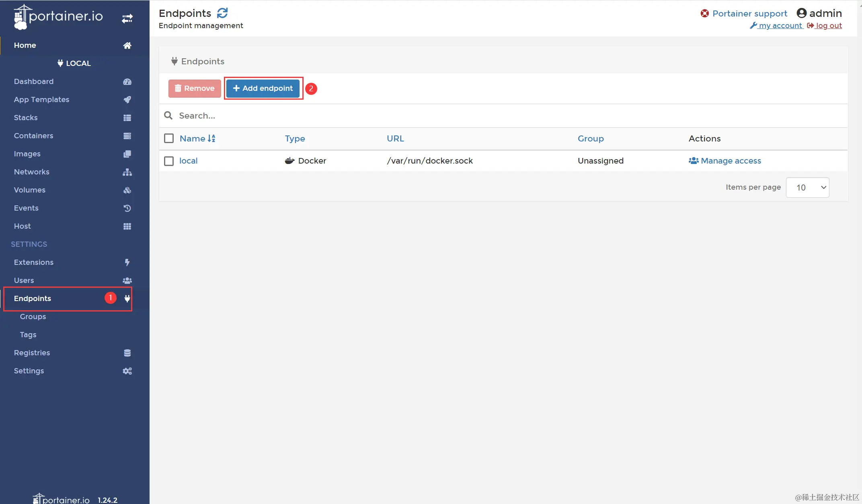
Task: Click the App Templates rocket icon
Action: (x=127, y=100)
